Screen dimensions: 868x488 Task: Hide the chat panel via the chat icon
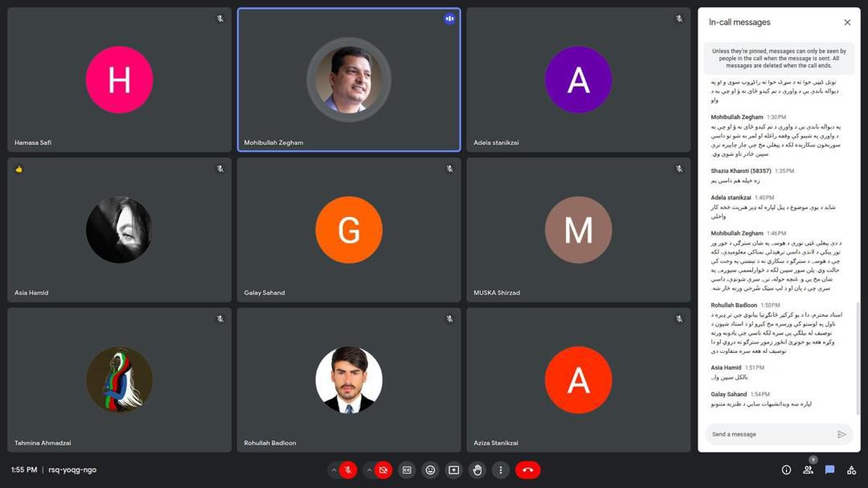pyautogui.click(x=829, y=470)
